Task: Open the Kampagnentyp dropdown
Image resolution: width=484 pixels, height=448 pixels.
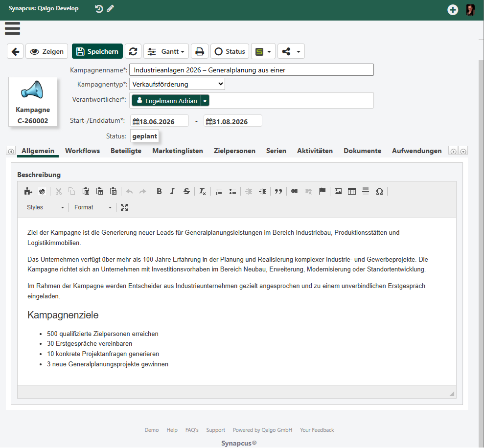Action: tap(177, 84)
